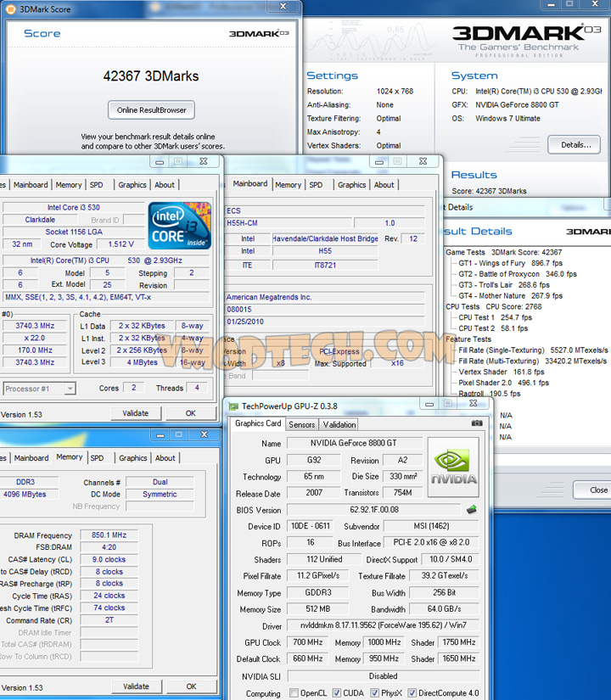Viewport: 611px width, 700px height.
Task: Click OK in the CPU-Z CPU window
Action: click(x=191, y=413)
